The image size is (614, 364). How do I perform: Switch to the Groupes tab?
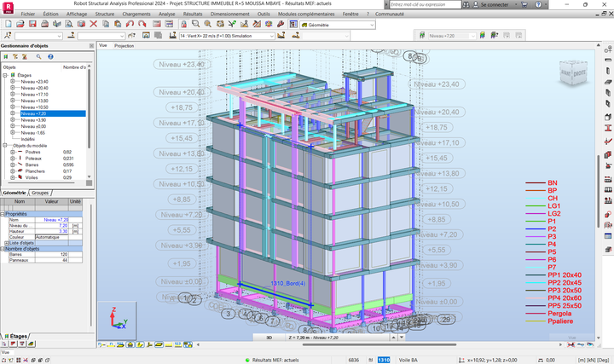click(40, 194)
